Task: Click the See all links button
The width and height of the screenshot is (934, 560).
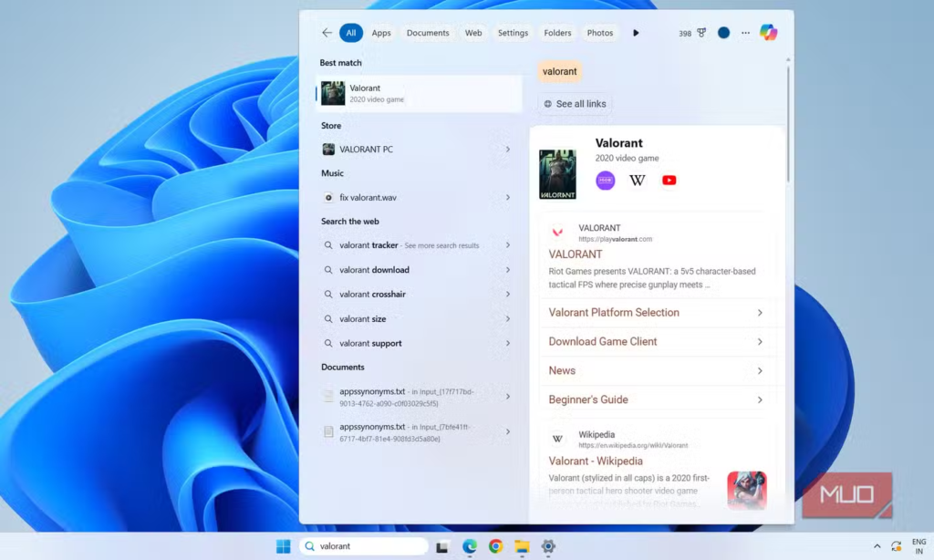Action: (575, 104)
